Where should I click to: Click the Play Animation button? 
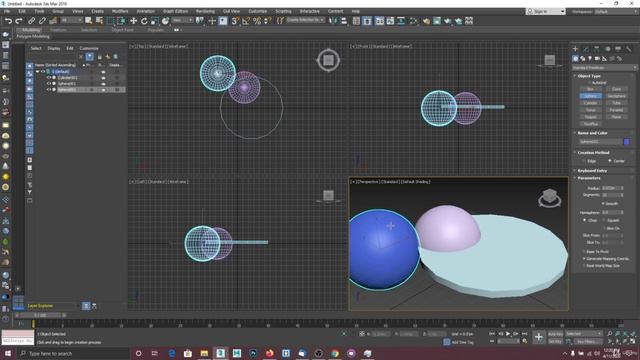pyautogui.click(x=508, y=334)
